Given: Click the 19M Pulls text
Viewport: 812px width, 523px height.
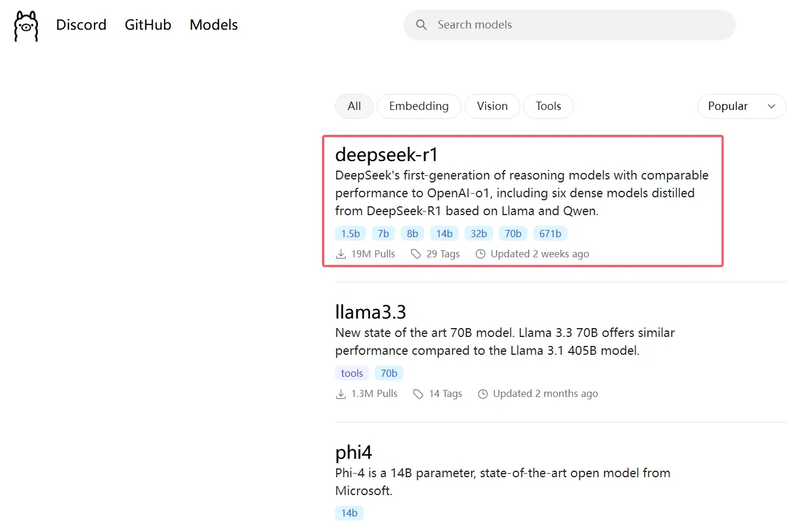Looking at the screenshot, I should [x=373, y=254].
